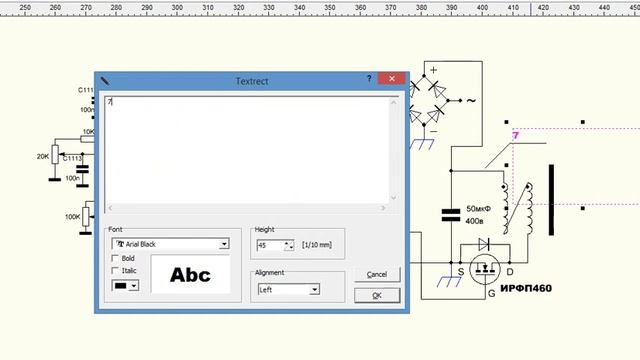The height and width of the screenshot is (360, 640).
Task: Click the D drain label near transistor
Action: pyautogui.click(x=510, y=272)
